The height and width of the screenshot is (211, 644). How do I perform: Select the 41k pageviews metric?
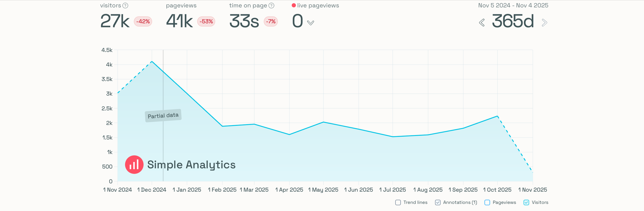pos(179,22)
